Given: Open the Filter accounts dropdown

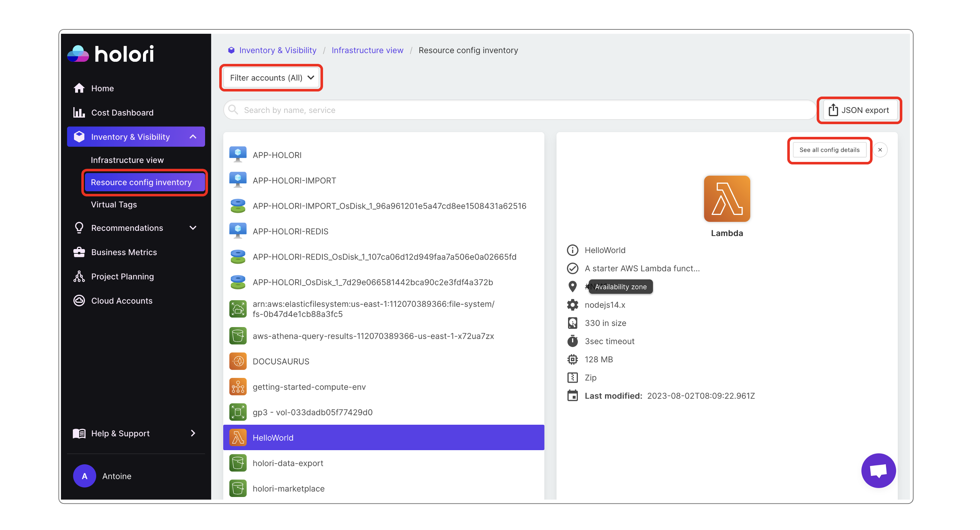Looking at the screenshot, I should pyautogui.click(x=271, y=78).
